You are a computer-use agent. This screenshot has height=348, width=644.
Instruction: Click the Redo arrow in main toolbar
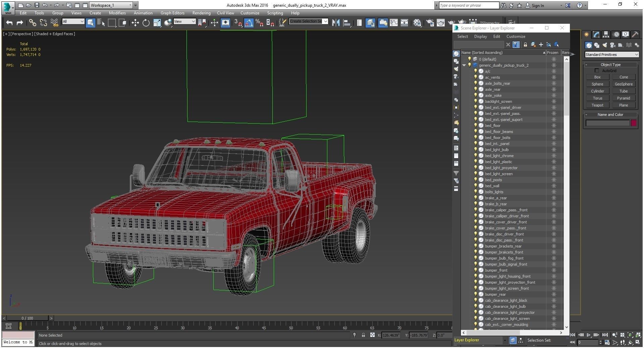coord(20,23)
